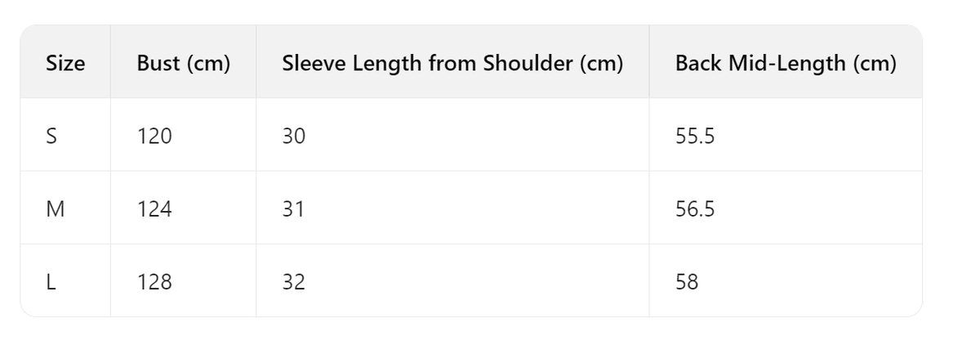
Task: Click the (cm) unit after Bust
Action: [x=208, y=64]
